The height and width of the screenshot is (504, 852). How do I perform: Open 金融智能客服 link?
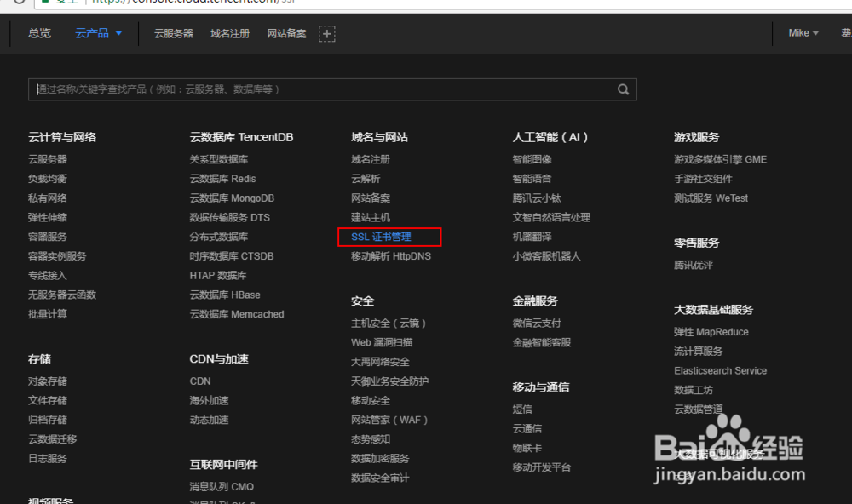tap(542, 343)
